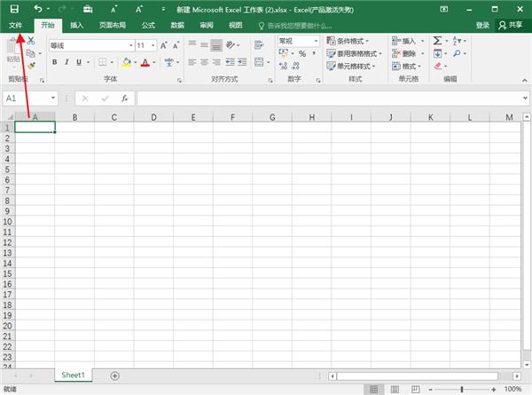
Task: Toggle Bold formatting
Action: point(54,62)
